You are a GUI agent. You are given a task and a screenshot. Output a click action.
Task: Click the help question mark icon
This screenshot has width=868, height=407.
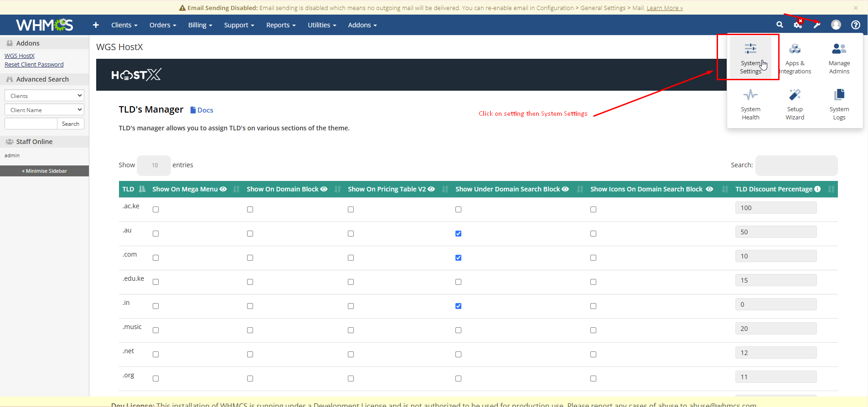pos(856,25)
